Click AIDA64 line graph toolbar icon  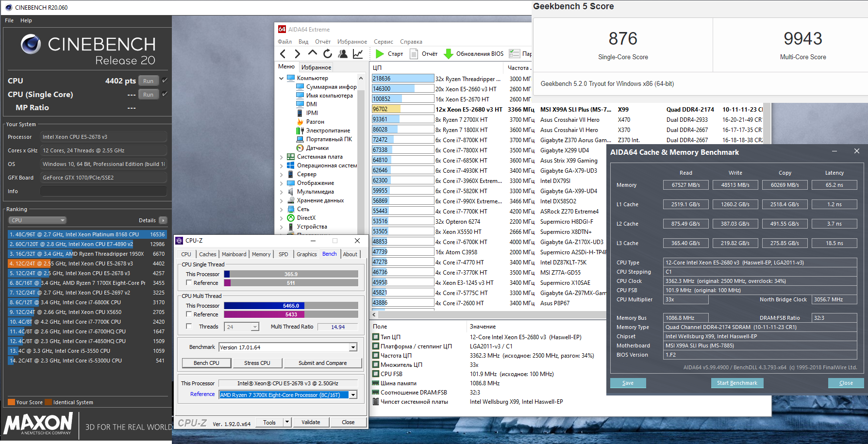[x=358, y=54]
